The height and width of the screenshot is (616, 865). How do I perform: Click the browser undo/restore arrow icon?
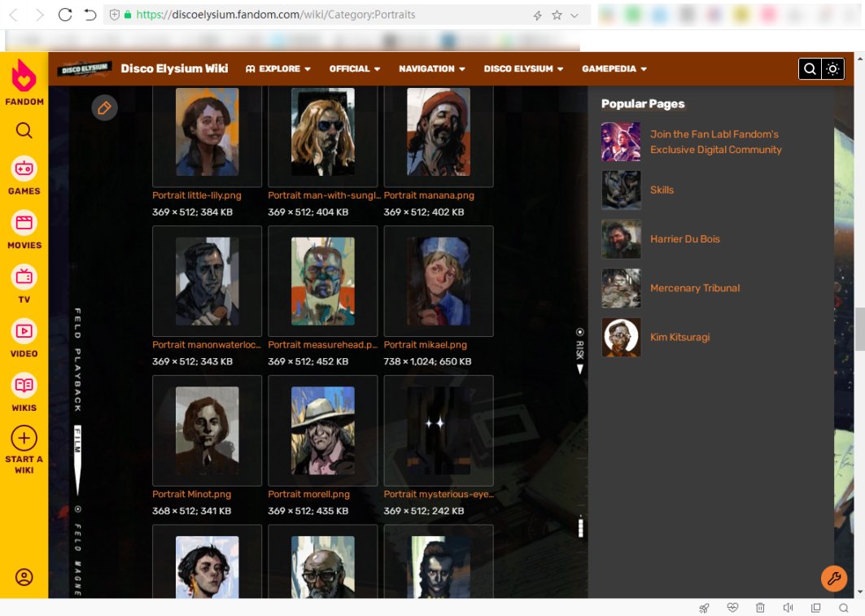tap(90, 15)
